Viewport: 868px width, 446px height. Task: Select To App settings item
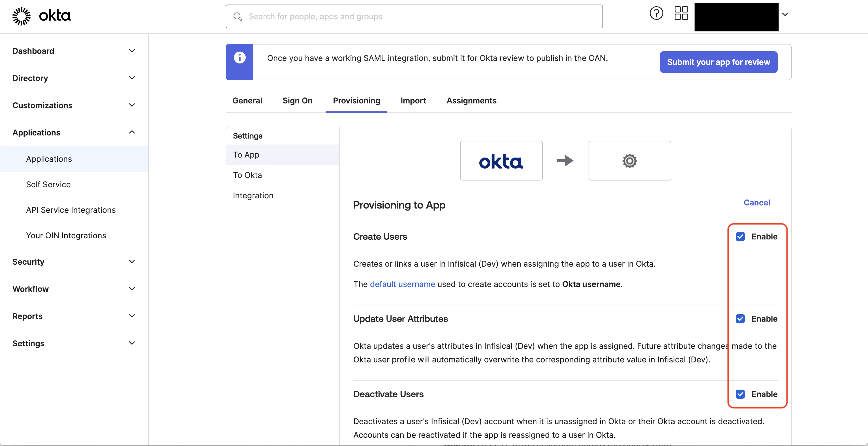[x=282, y=155]
